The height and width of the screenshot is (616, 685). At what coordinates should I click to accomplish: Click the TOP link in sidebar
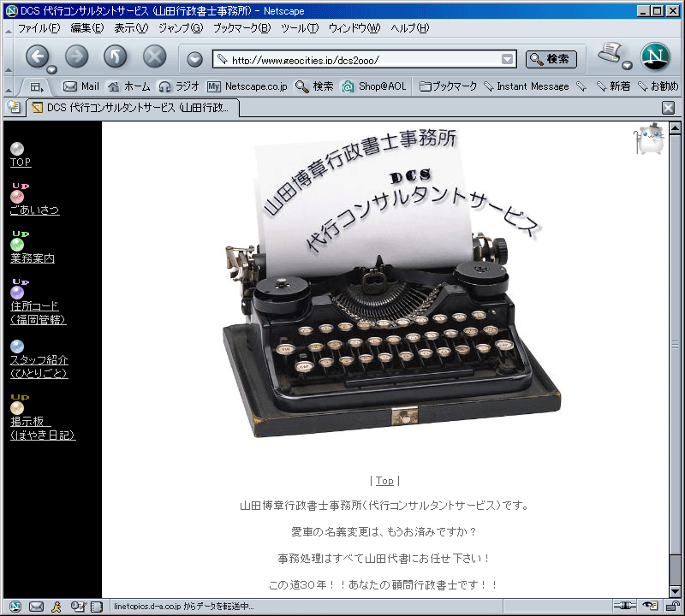click(x=21, y=162)
